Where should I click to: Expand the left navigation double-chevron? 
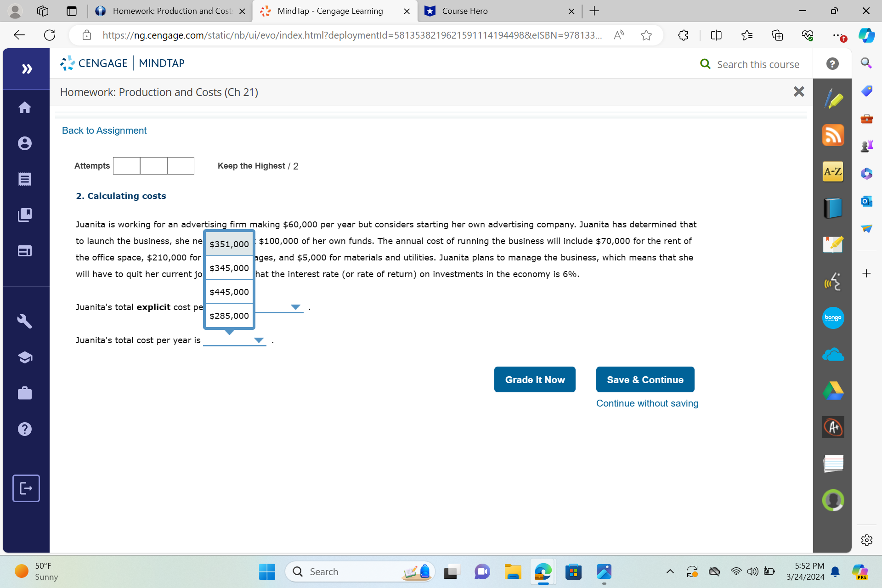click(x=27, y=69)
